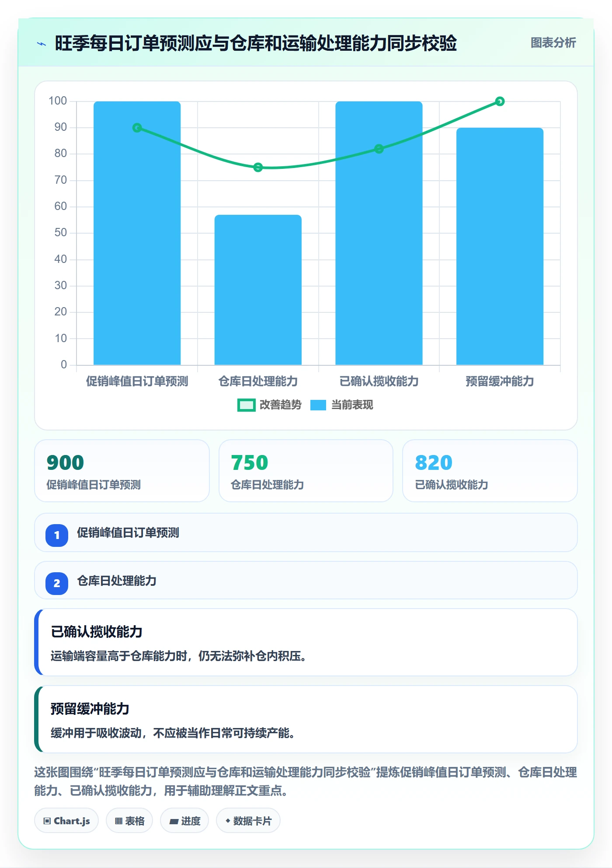Select the 数据卡片 tag
Image resolution: width=612 pixels, height=868 pixels.
click(248, 821)
